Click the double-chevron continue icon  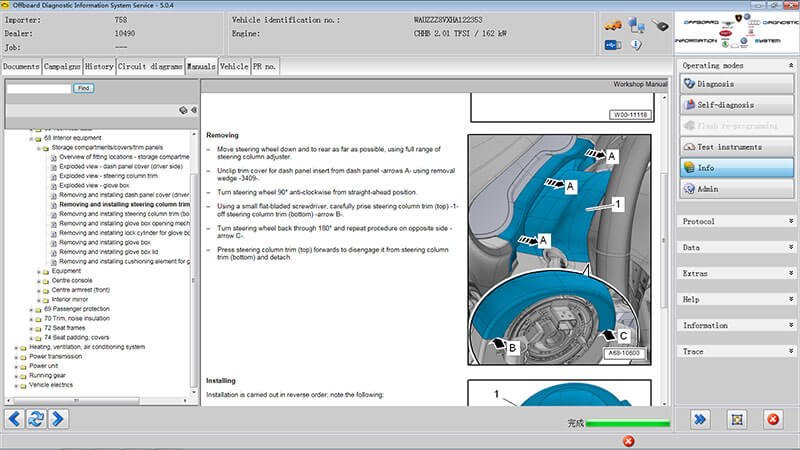point(700,419)
